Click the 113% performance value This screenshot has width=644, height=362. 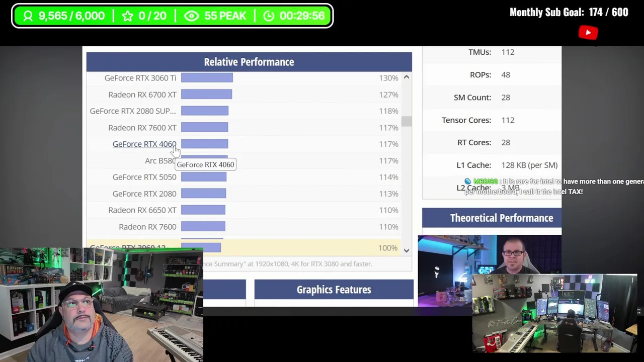[x=388, y=194]
